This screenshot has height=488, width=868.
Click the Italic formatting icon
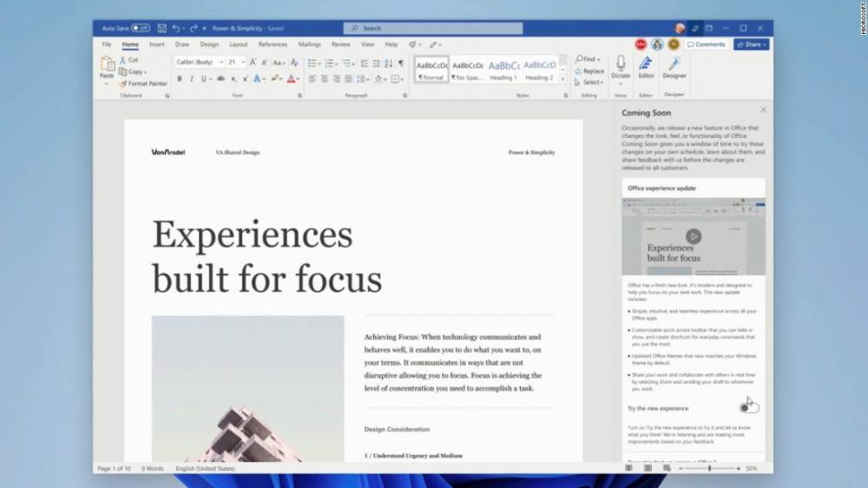coord(191,78)
